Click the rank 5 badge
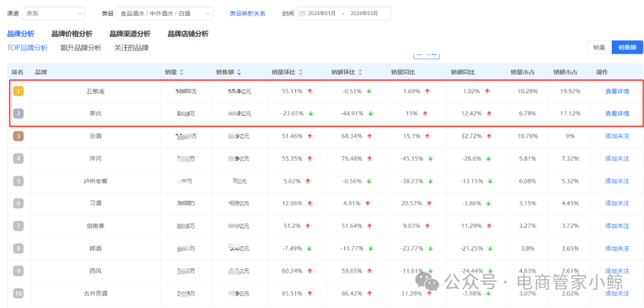The image size is (644, 308). pos(18,181)
